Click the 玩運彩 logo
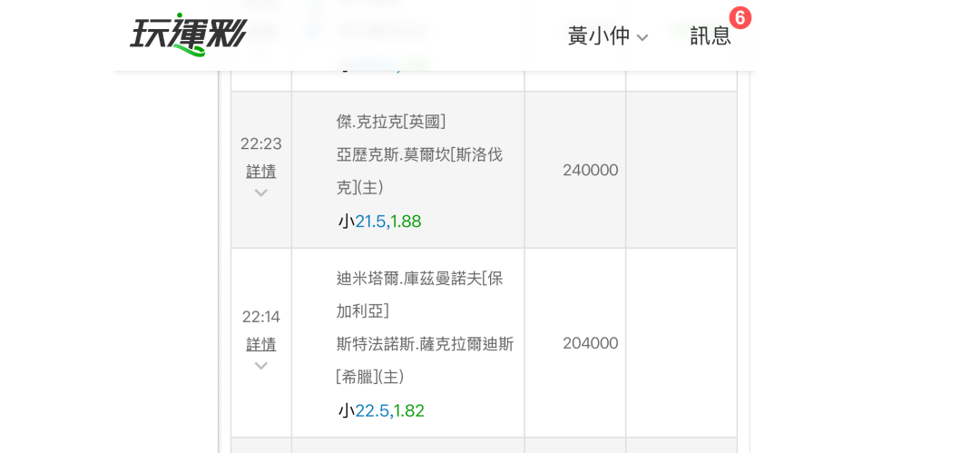Viewport: 980px width, 453px height. [x=188, y=34]
